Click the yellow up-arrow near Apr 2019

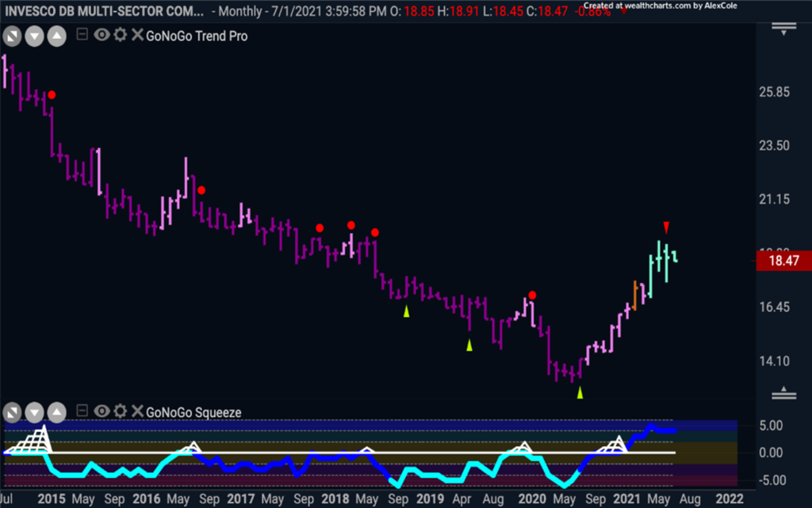[x=469, y=345]
